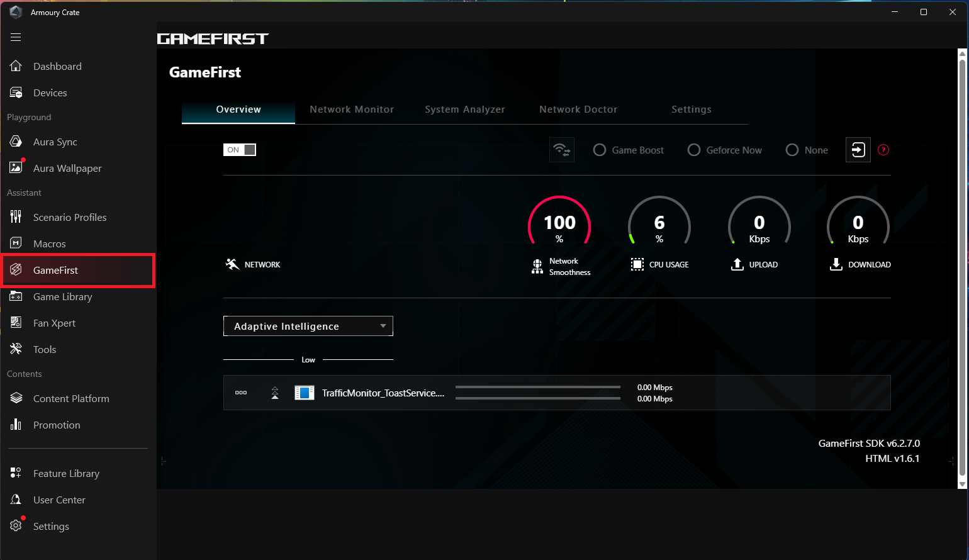
Task: Click the Dashboard home icon
Action: [16, 66]
